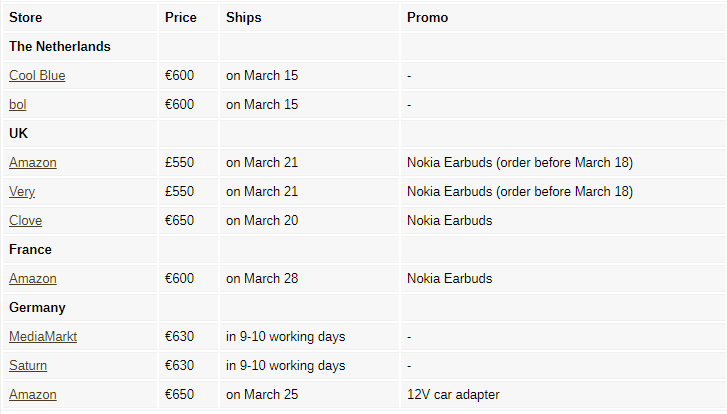
Task: Click the Germany section heading
Action: pos(37,307)
